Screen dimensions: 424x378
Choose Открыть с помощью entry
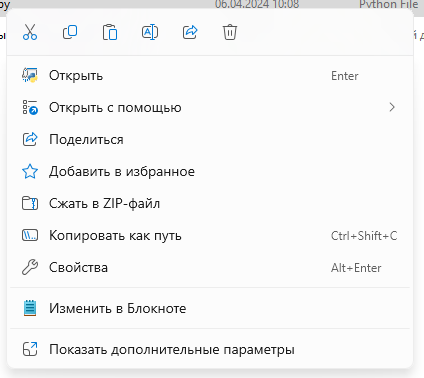pyautogui.click(x=210, y=107)
